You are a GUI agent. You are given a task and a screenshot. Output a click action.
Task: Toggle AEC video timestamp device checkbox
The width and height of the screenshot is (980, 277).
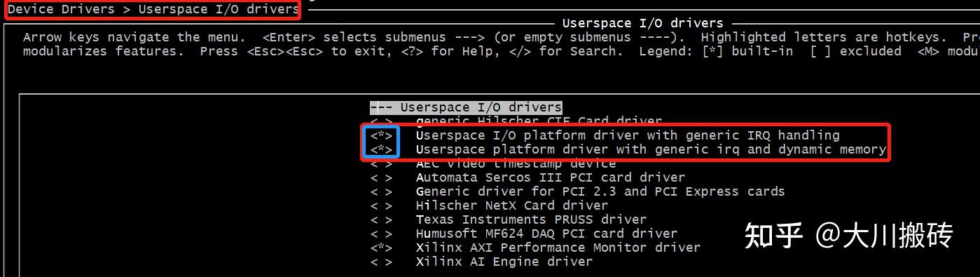point(381,163)
